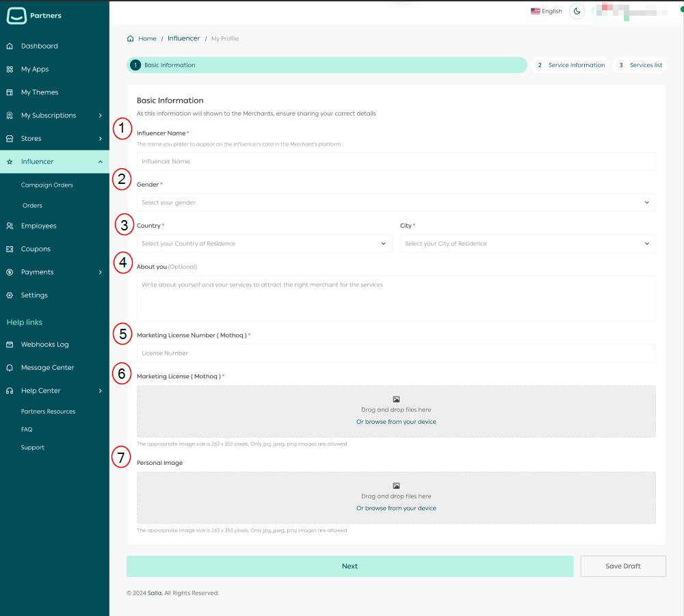Click the Dashboard home icon in sidebar

[x=10, y=46]
